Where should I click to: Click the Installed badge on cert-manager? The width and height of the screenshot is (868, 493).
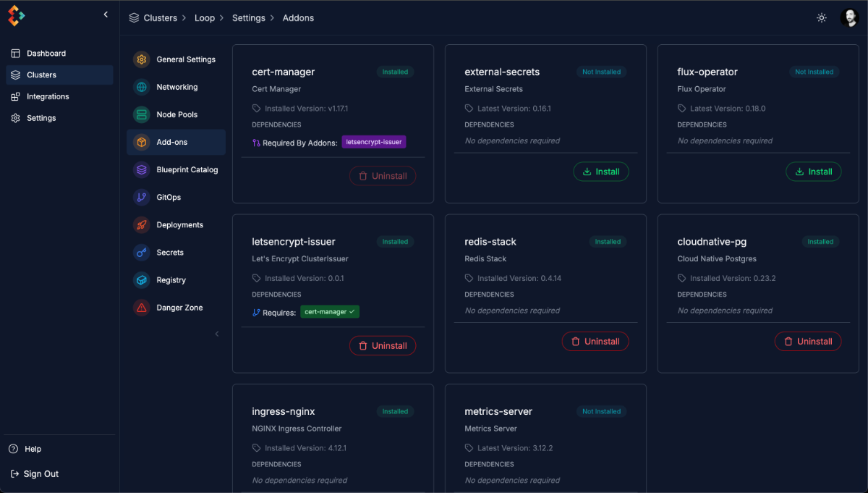[x=395, y=72]
